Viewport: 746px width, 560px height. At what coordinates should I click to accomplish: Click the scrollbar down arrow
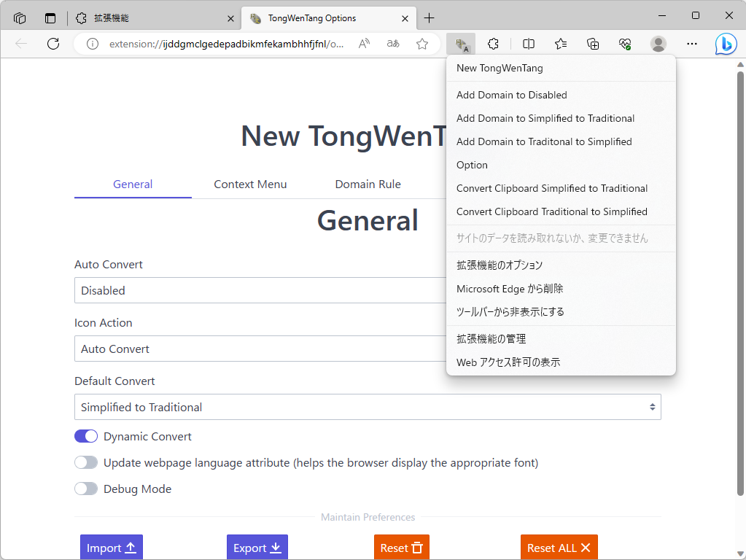tap(740, 554)
